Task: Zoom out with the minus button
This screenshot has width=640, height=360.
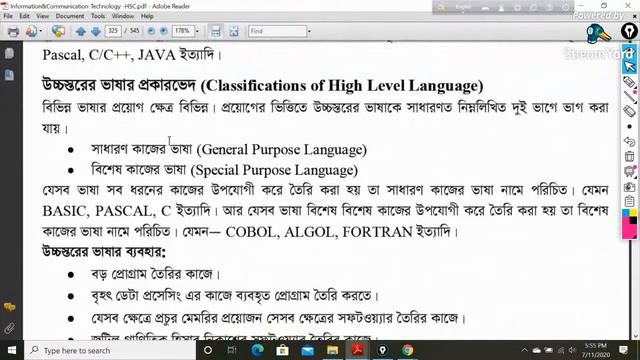Action: [x=151, y=31]
